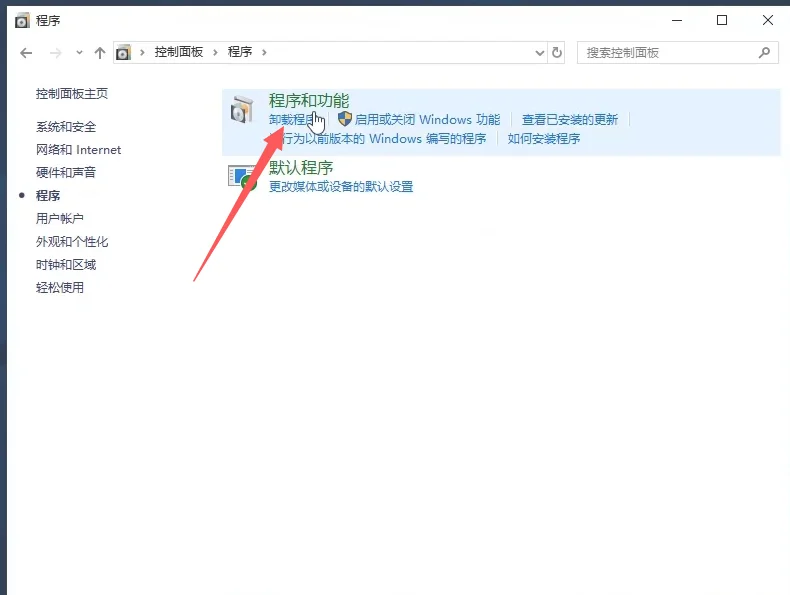790x595 pixels.
Task: Open 更改媒体或设备的默认设置
Action: (x=341, y=187)
